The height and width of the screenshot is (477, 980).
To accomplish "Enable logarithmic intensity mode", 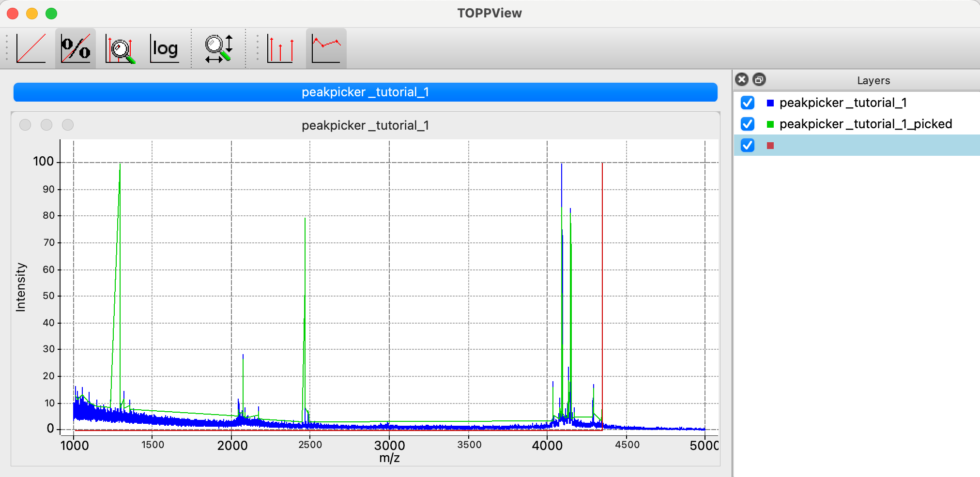I will click(165, 48).
